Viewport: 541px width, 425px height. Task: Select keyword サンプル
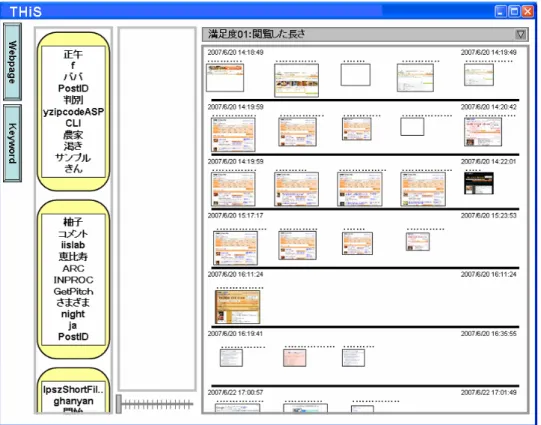click(73, 158)
